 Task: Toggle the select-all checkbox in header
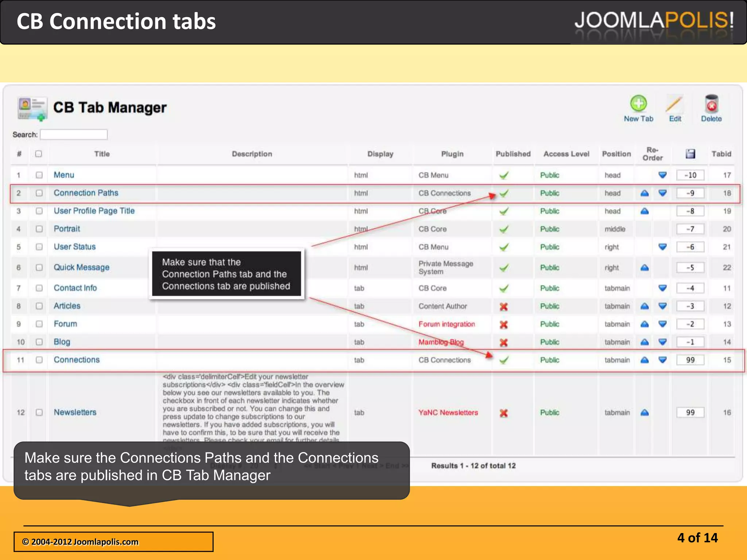pos(38,154)
